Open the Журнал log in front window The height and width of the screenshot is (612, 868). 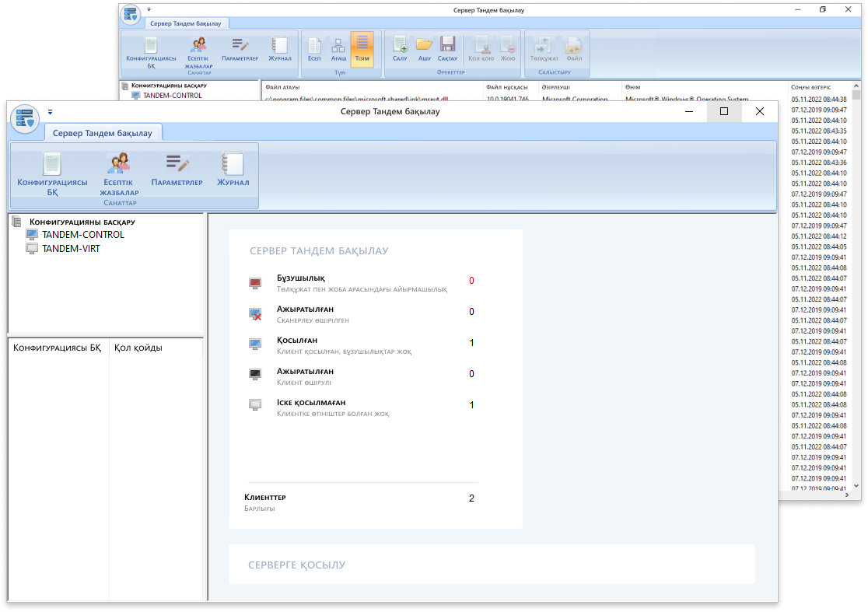(233, 171)
